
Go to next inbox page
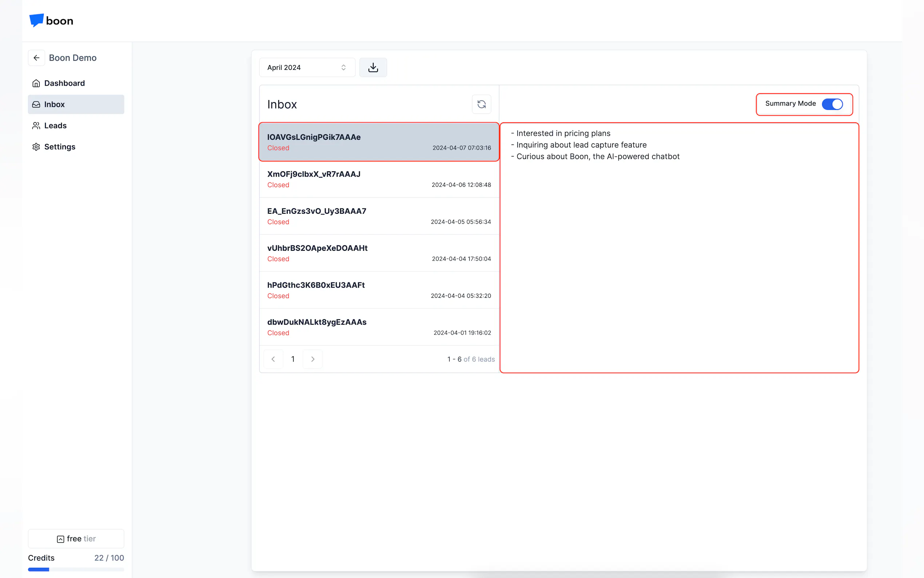pyautogui.click(x=312, y=359)
